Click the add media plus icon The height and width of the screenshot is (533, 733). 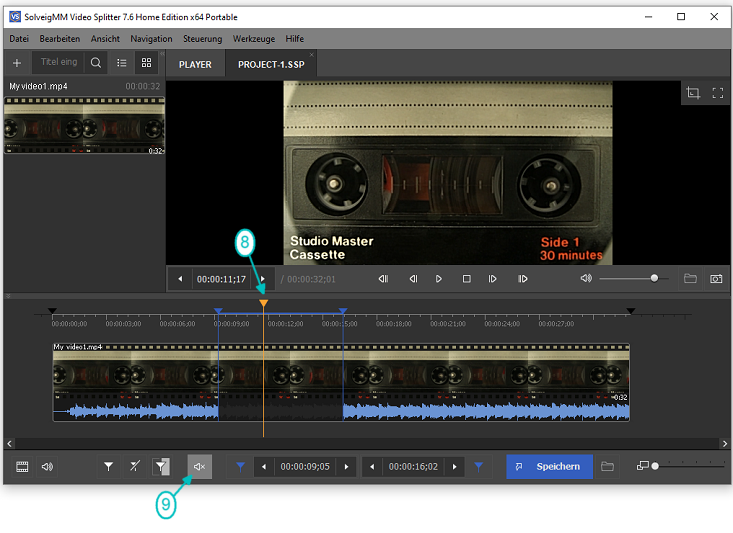pos(16,63)
